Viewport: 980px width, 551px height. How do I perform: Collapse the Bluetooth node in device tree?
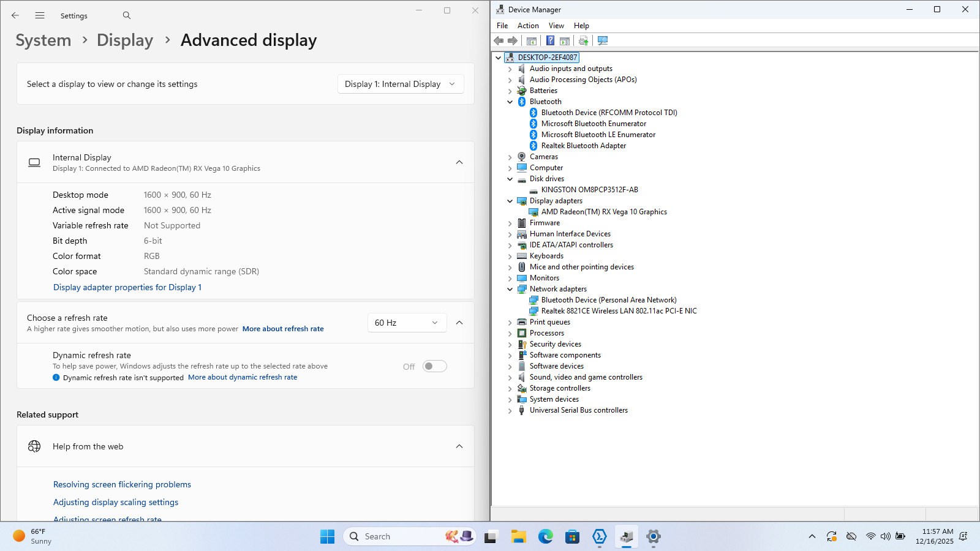(510, 102)
